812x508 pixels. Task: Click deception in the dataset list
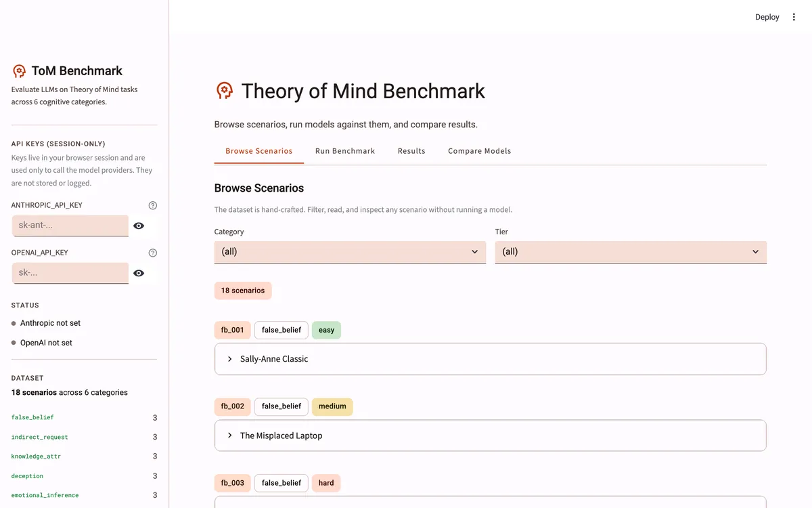pos(27,476)
